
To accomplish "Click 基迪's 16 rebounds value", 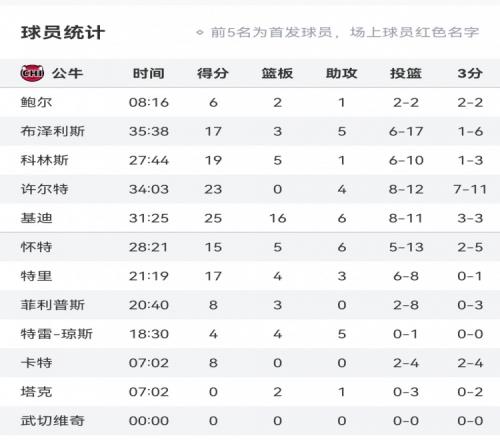I will [278, 218].
